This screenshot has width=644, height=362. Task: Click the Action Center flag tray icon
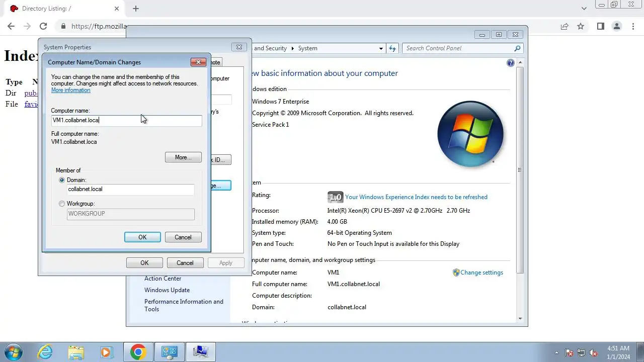(x=569, y=352)
